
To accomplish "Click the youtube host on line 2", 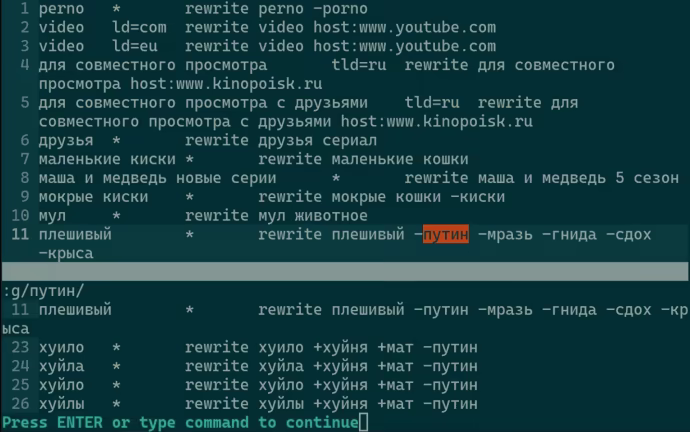I will [404, 27].
